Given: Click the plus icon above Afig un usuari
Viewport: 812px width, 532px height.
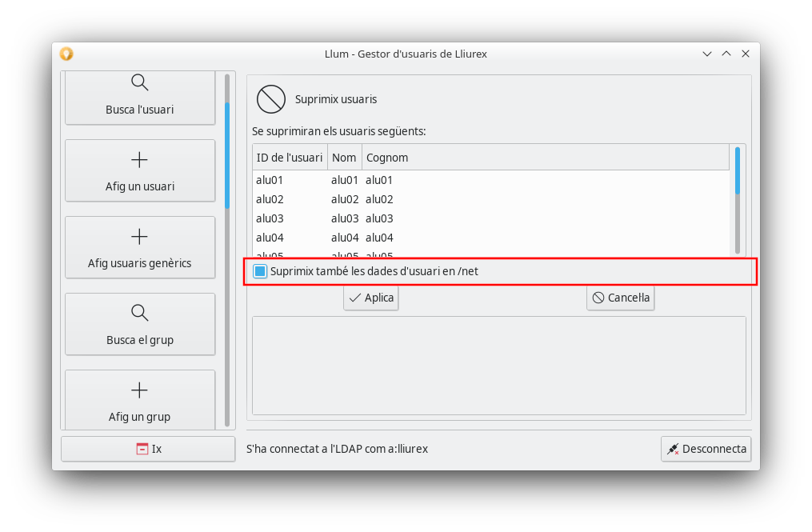Looking at the screenshot, I should (139, 160).
